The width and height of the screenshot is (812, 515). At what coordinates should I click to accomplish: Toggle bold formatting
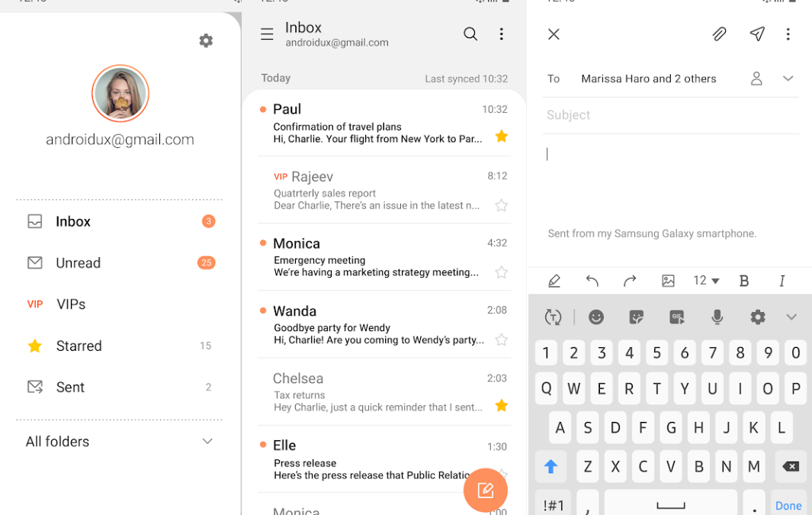(744, 281)
